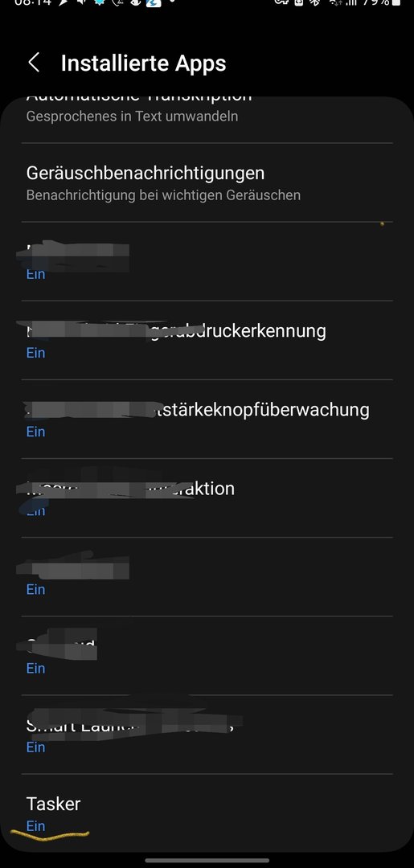
Task: Tap the subtitle Benachrichtigung bei wichtigen Geräuschen
Action: [163, 195]
